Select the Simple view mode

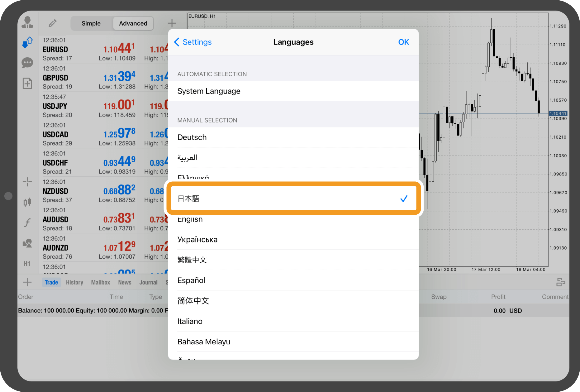pyautogui.click(x=91, y=23)
